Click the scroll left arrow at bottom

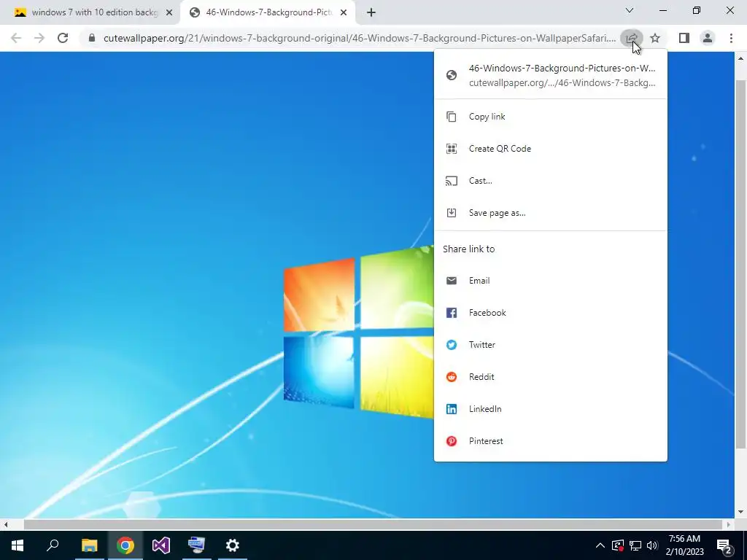click(5, 525)
